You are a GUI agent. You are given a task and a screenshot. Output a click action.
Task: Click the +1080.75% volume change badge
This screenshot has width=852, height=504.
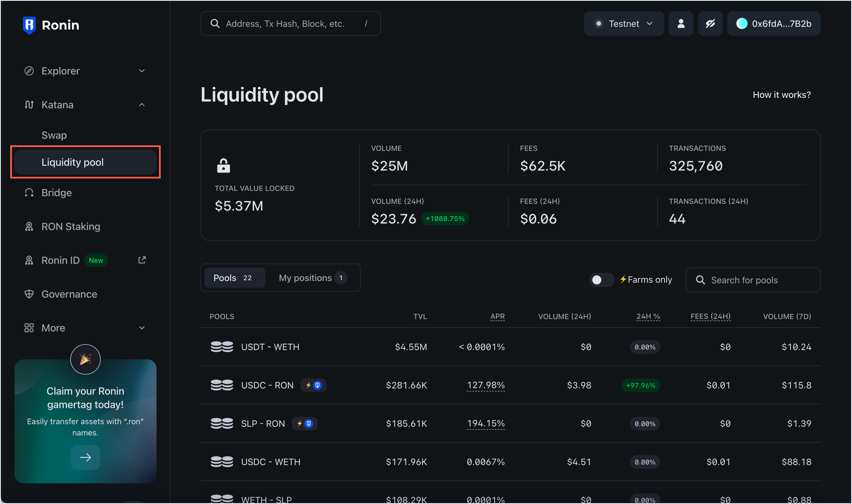(x=445, y=218)
